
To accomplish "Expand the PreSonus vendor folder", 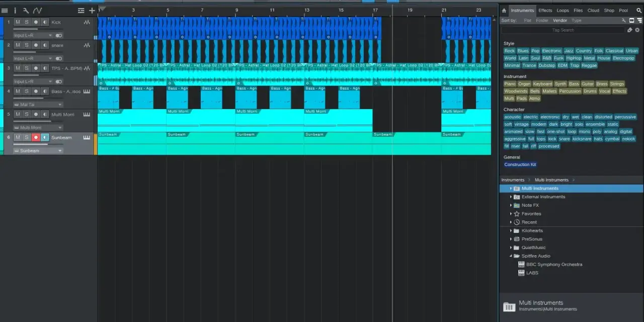I will coord(511,239).
